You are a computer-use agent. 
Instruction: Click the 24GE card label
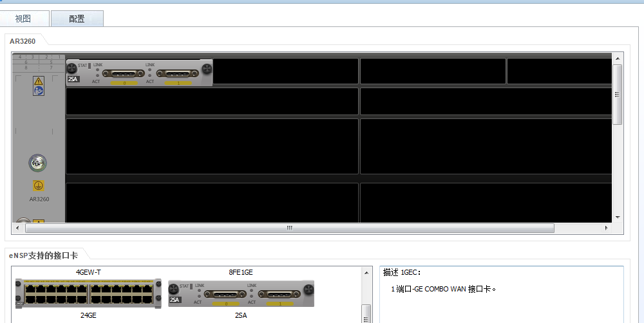88,315
